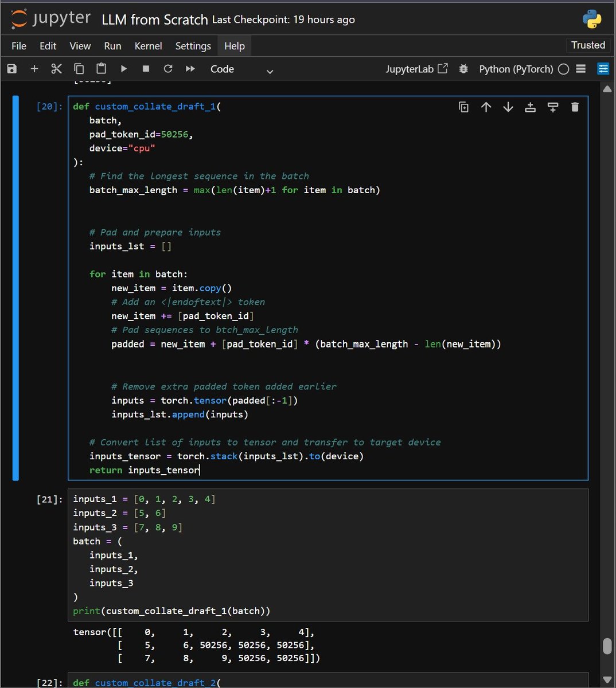Open the Kernel menu
Image resolution: width=616 pixels, height=688 pixels.
(x=148, y=46)
